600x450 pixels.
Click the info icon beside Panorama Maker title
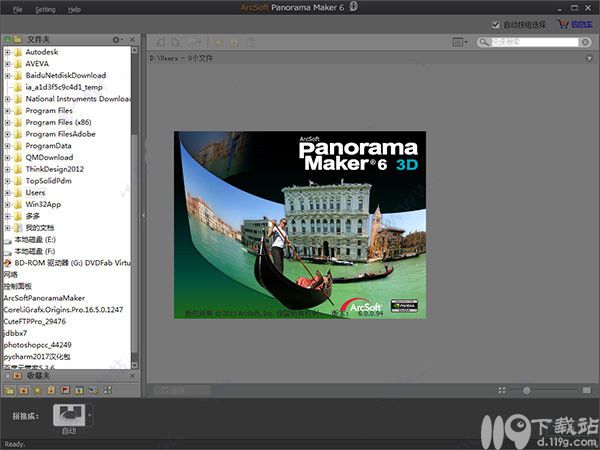[x=354, y=7]
